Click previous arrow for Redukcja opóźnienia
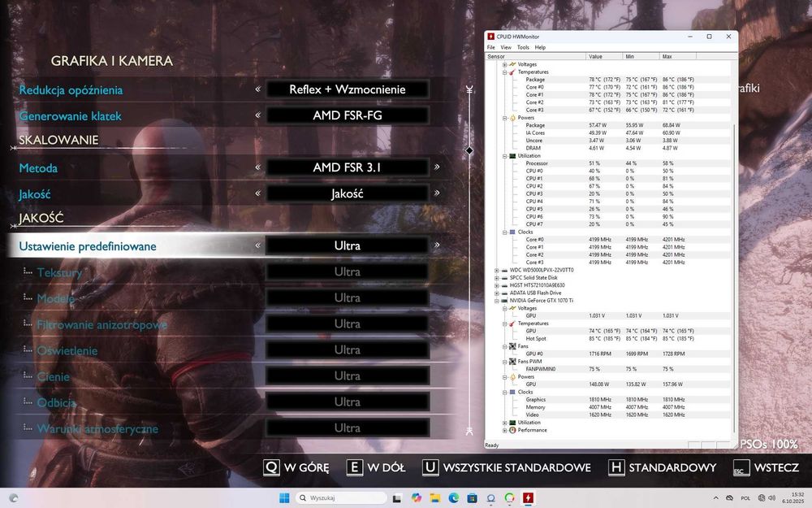This screenshot has width=812, height=508. pos(258,89)
